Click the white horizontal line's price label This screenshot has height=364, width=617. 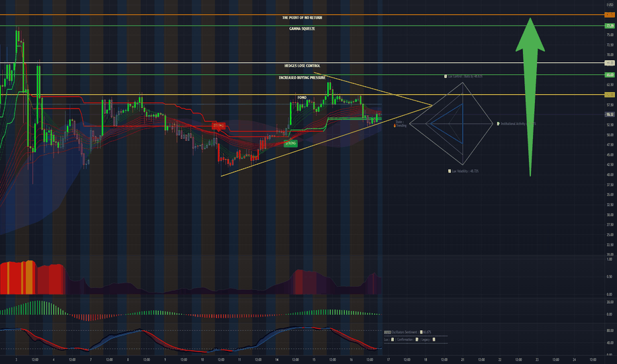tap(610, 63)
